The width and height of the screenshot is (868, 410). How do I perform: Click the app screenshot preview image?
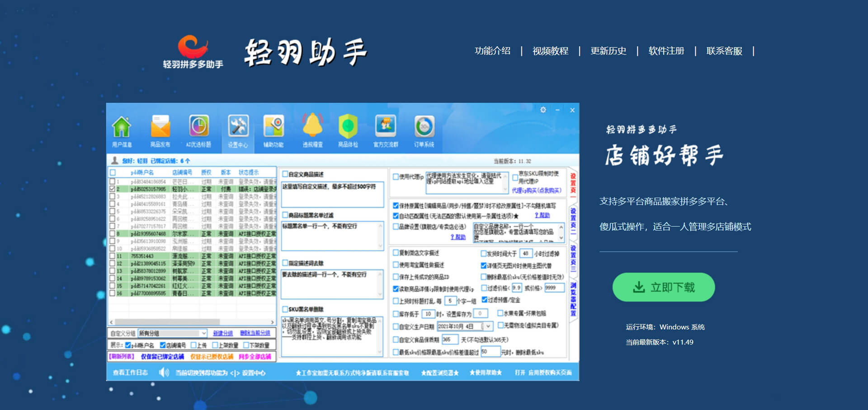(x=343, y=242)
